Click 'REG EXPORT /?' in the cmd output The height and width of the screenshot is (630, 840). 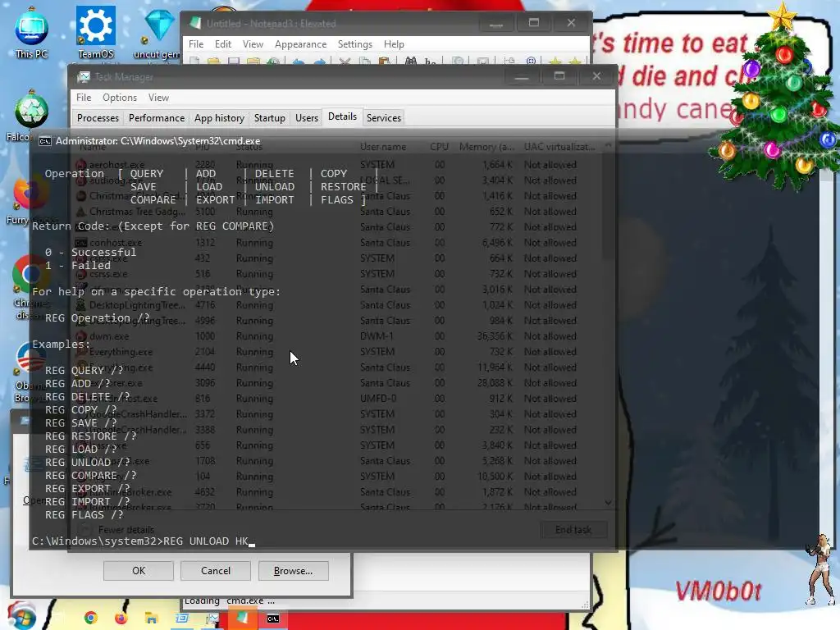[x=87, y=489]
